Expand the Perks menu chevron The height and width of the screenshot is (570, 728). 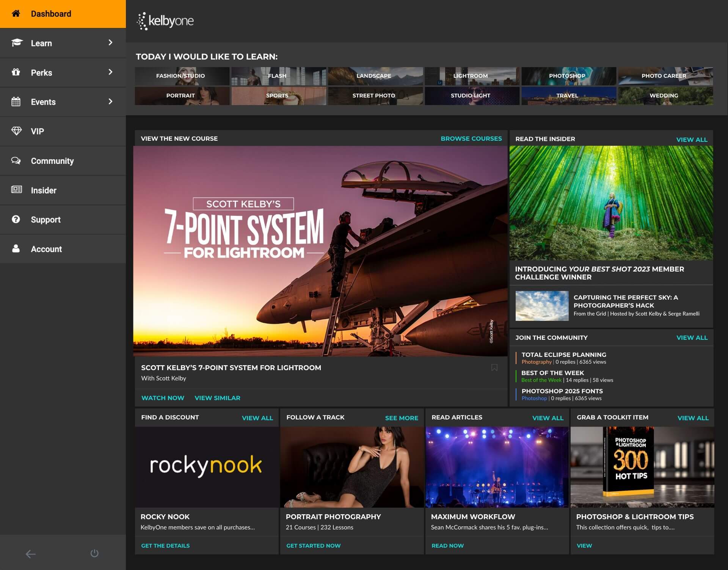click(110, 72)
